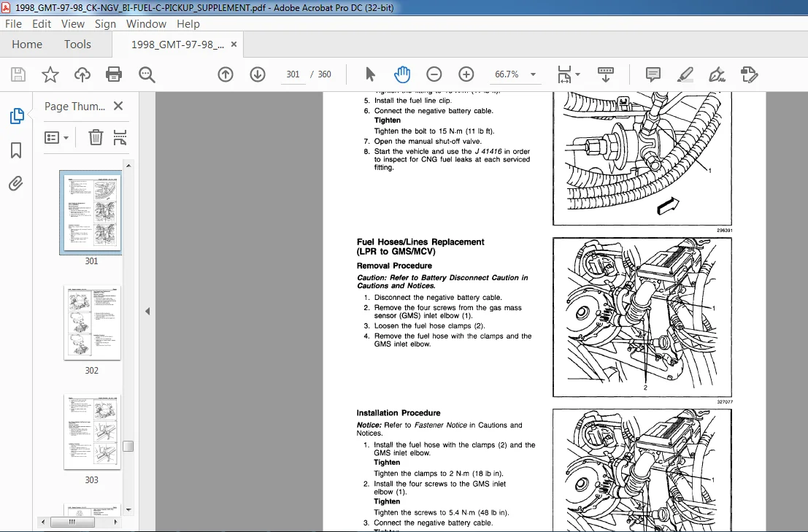Delete selected pages with trash icon
The height and width of the screenshot is (532, 808).
[96, 137]
